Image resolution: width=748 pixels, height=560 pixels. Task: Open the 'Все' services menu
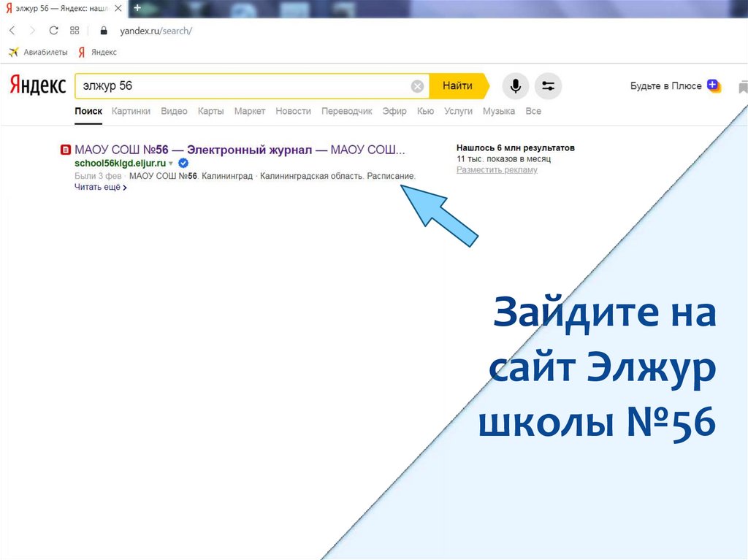533,111
